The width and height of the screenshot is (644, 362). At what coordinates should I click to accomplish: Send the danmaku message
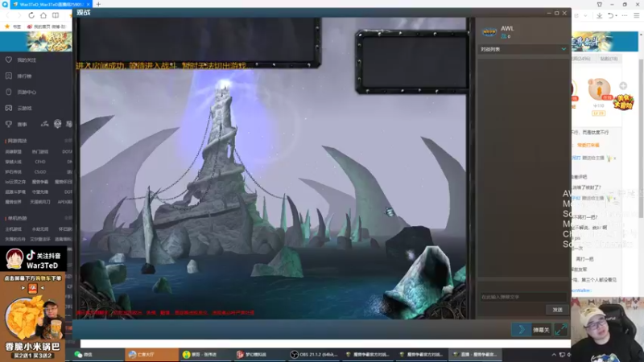[557, 310]
